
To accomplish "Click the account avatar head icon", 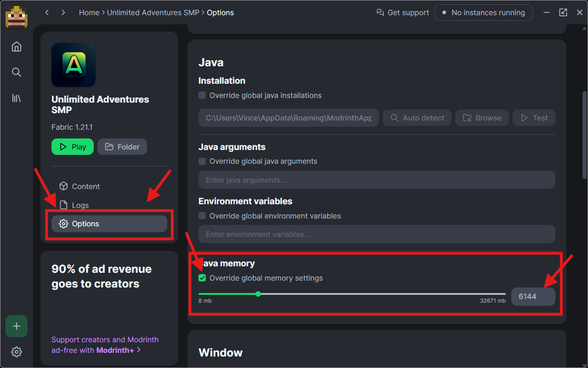I will (17, 17).
